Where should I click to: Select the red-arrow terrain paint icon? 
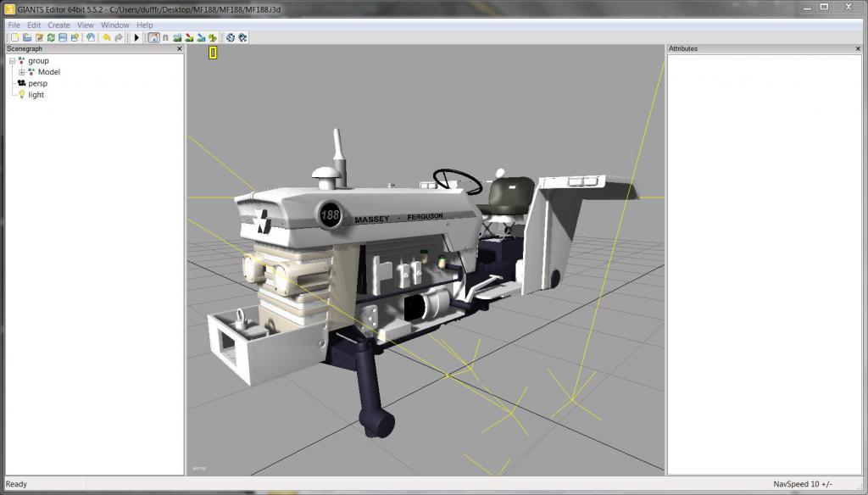(x=189, y=37)
